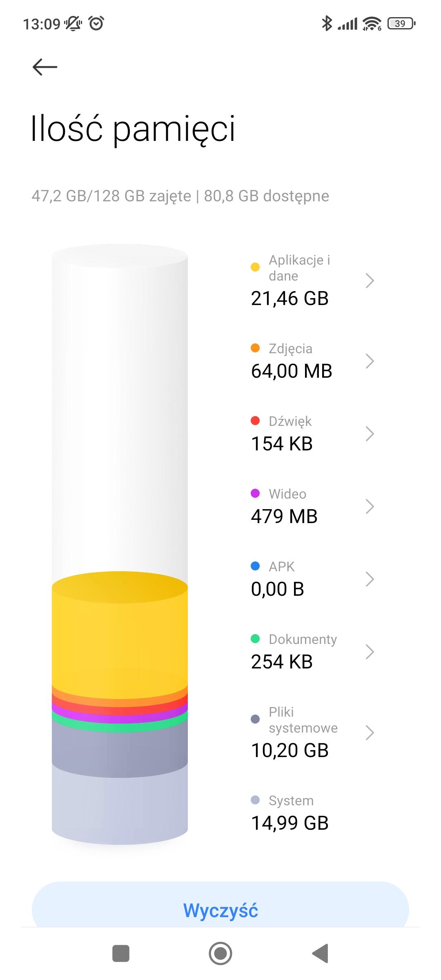Tap the alarm clock status icon
Screen dimensions: 441x980
point(96,24)
